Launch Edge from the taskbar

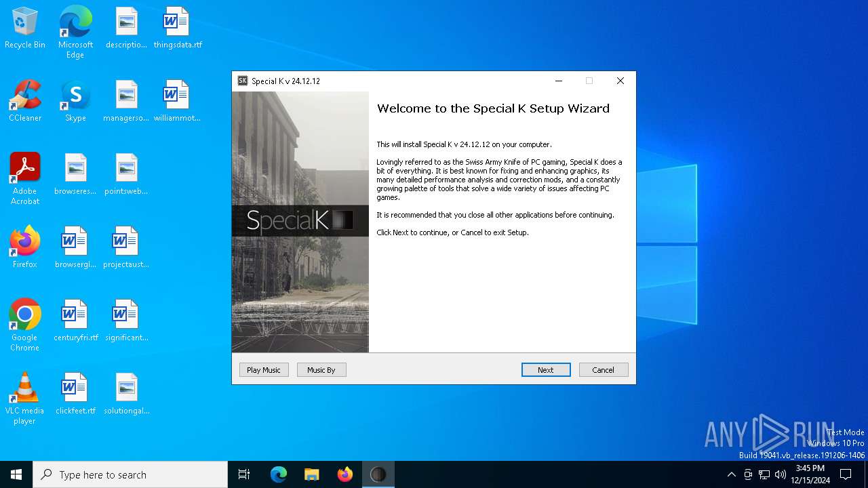click(x=279, y=474)
